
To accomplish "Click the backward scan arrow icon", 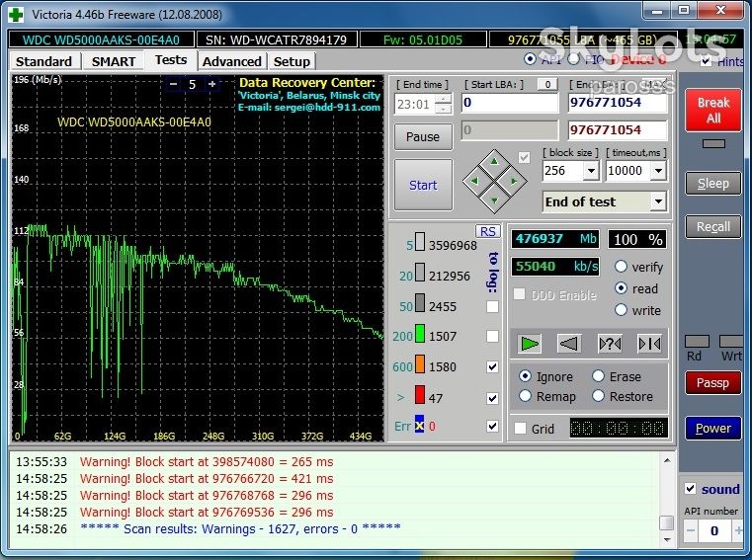I will click(569, 344).
